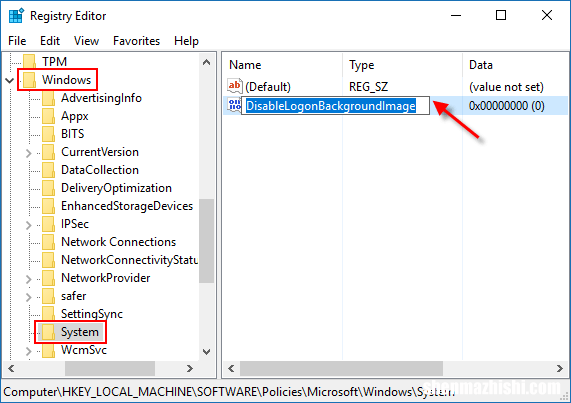Collapse the Windows key node
571x403 pixels.
10,80
